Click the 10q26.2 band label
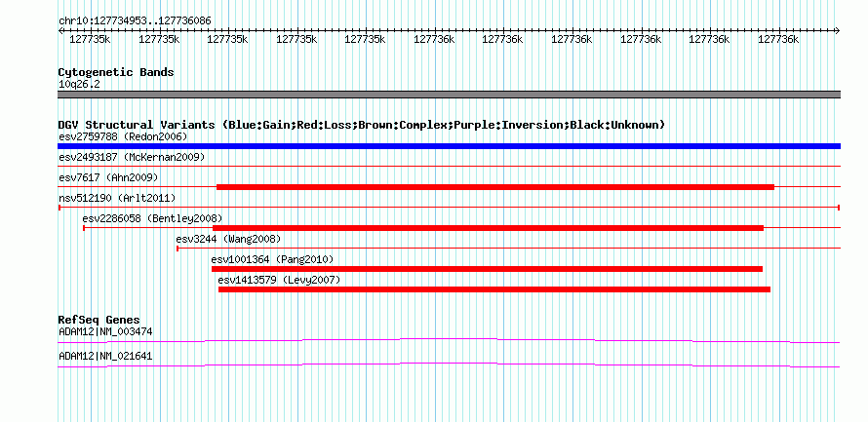 pyautogui.click(x=79, y=85)
